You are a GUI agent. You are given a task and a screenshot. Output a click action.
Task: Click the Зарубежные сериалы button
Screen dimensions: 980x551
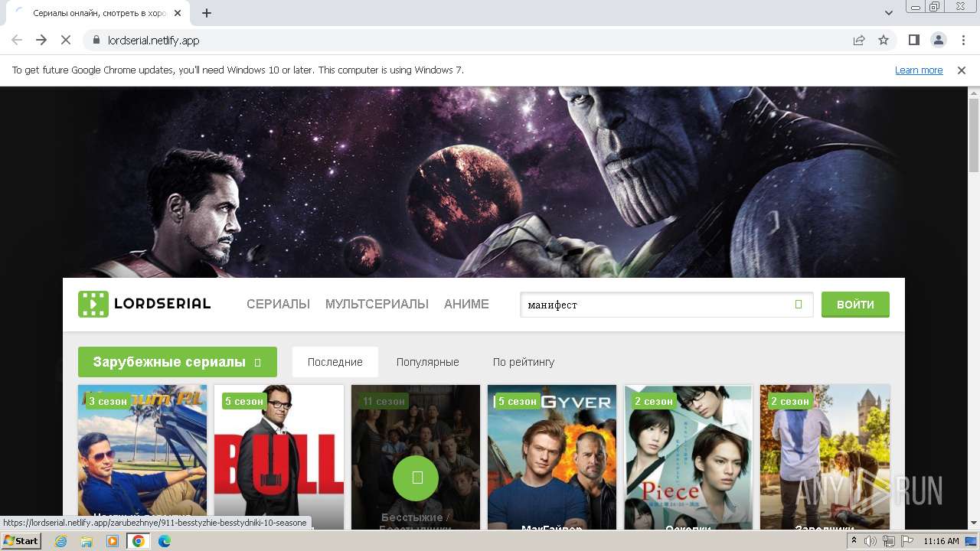point(178,362)
